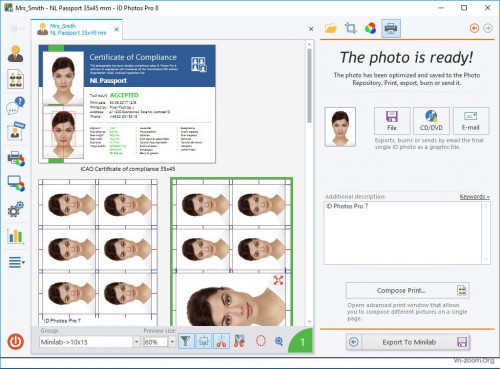The width and height of the screenshot is (500, 369).
Task: Click back arrow beside Export To Minlab
Action: tap(354, 342)
